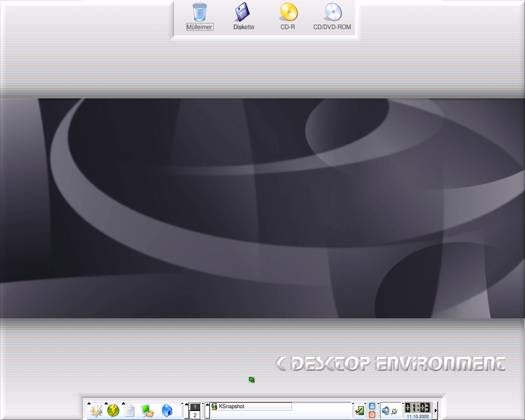Click the green checkmark system tray icon

pos(359,410)
